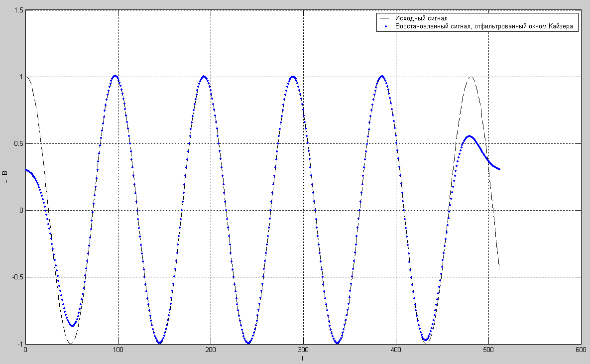Click the y-axis tick label -0.5
This screenshot has height=364, width=590.
click(x=16, y=277)
